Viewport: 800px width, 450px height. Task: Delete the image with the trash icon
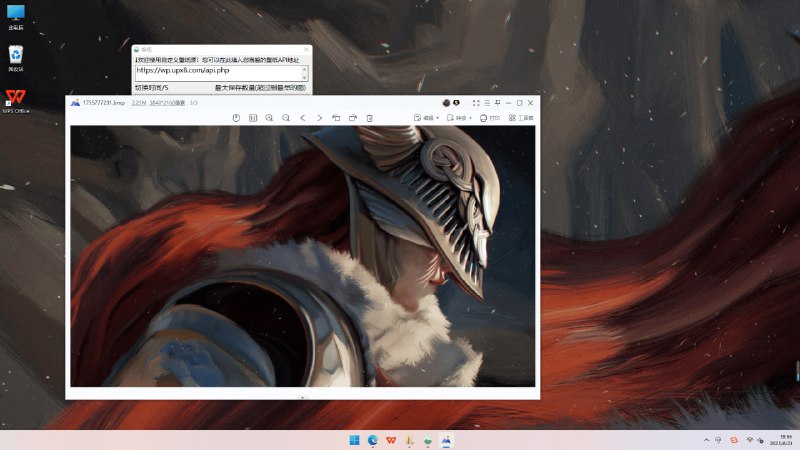tap(369, 118)
